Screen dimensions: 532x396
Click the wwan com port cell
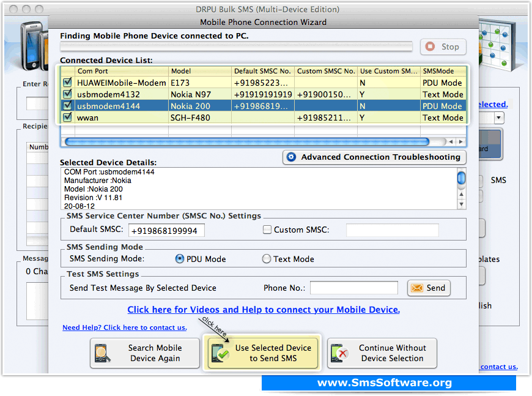[122, 118]
